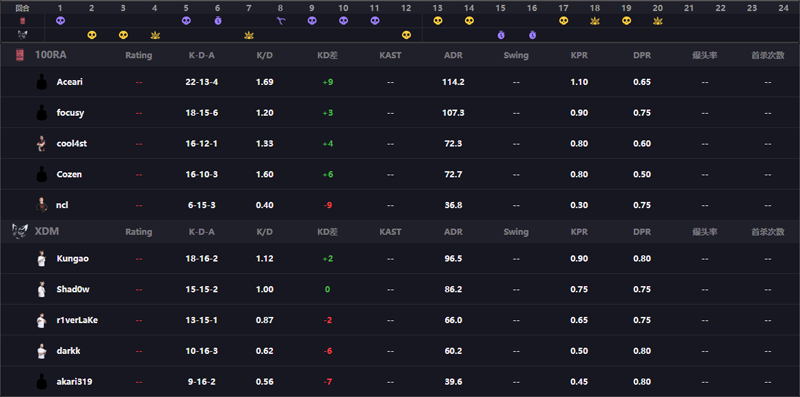Click the purple skull icon in round 1

[x=60, y=20]
